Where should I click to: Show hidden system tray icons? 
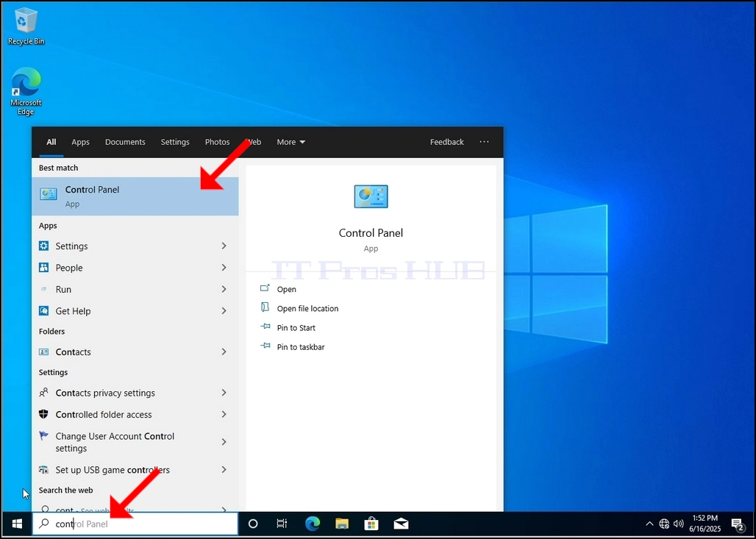pos(649,524)
